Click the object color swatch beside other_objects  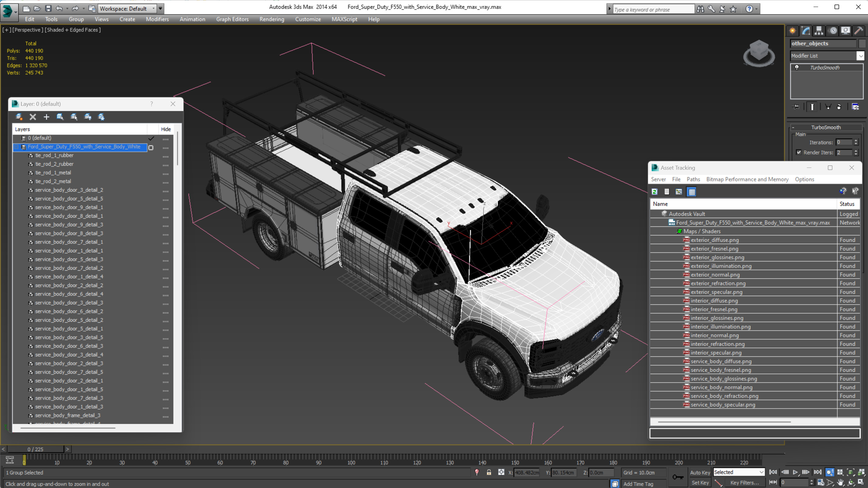[x=862, y=43]
